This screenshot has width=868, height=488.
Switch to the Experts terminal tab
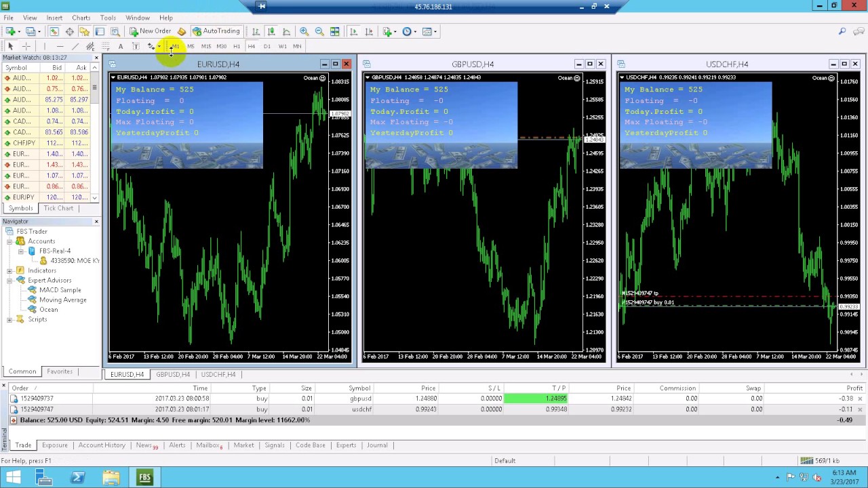coord(346,445)
